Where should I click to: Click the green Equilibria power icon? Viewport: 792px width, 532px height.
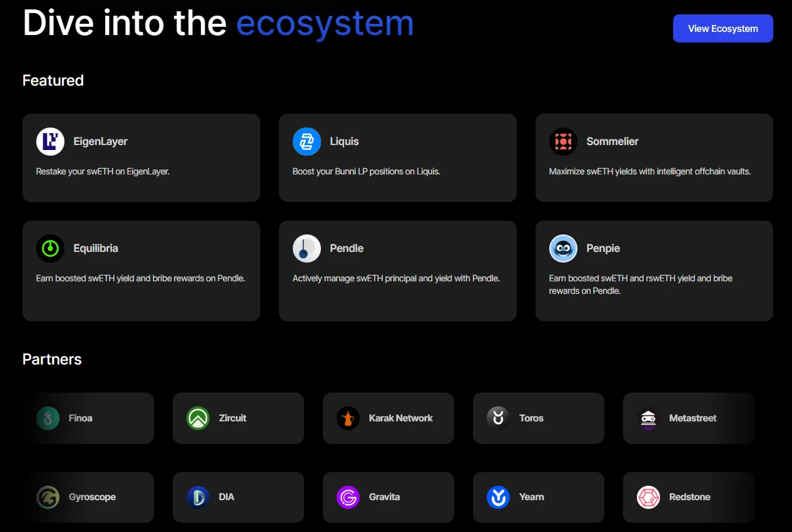pyautogui.click(x=50, y=248)
